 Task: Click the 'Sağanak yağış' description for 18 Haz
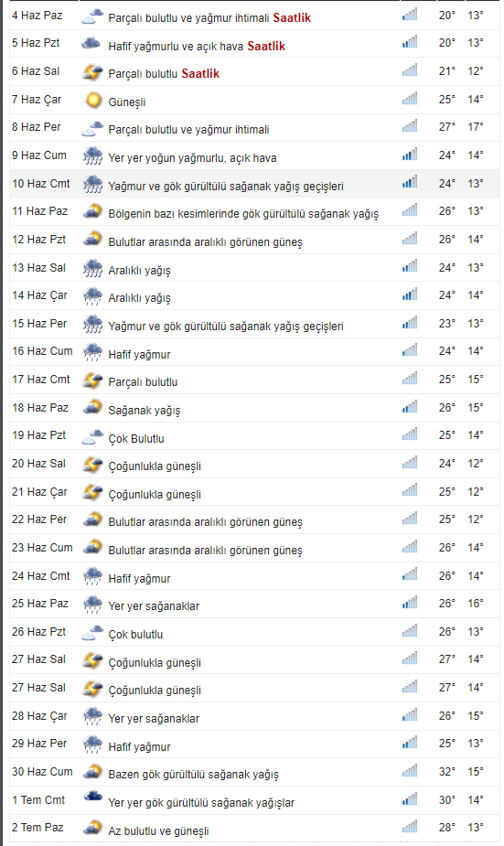145,411
